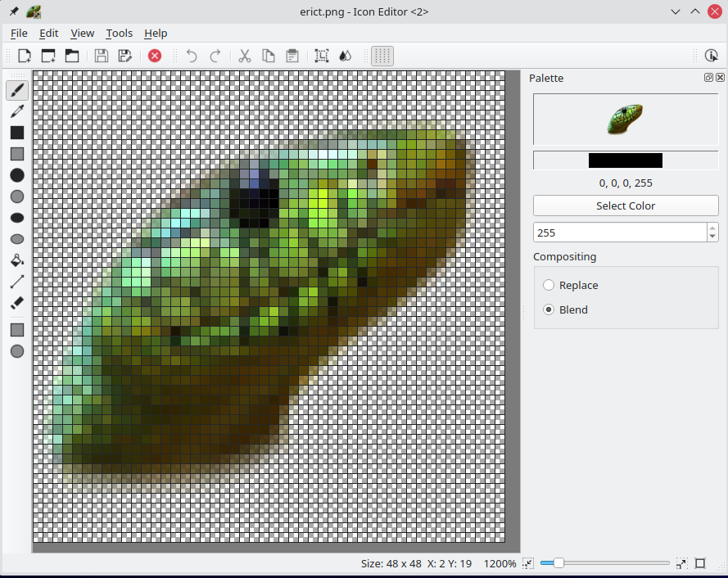Click the alpha value input field

tap(619, 233)
